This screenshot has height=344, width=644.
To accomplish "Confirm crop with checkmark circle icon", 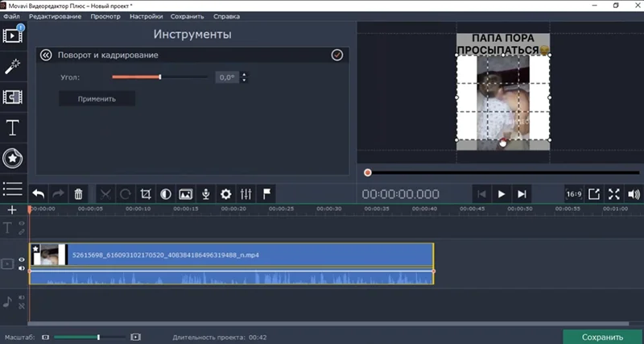I will [337, 55].
